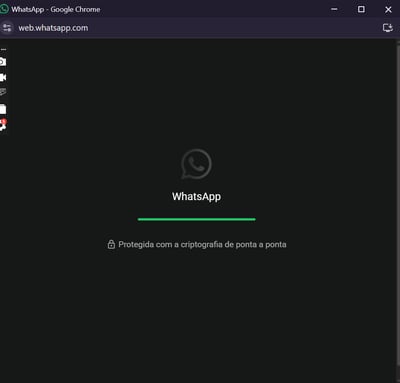The image size is (400, 383).
Task: Click the "Protegida com a criptografia" text
Action: click(170, 245)
